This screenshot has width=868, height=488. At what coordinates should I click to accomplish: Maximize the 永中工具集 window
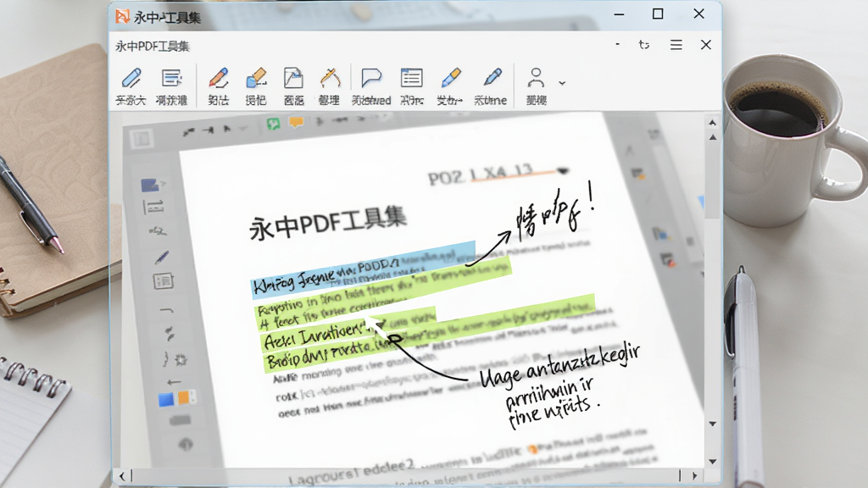tap(658, 14)
